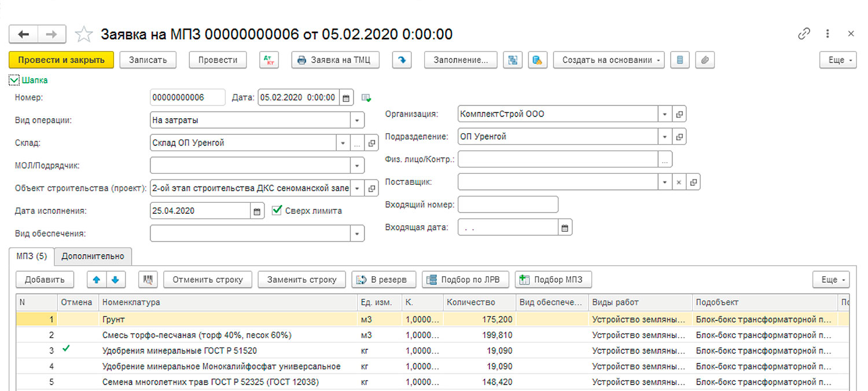Open the Вид операции dropdown
The height and width of the screenshot is (391, 868).
tap(358, 120)
